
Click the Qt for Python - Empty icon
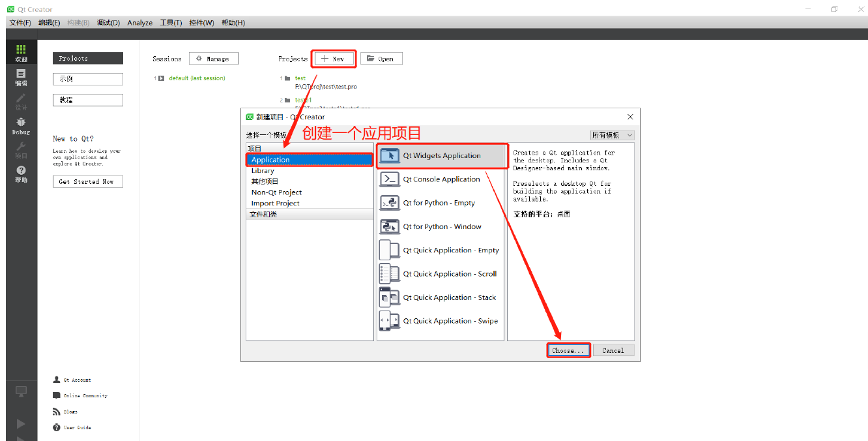pos(390,203)
